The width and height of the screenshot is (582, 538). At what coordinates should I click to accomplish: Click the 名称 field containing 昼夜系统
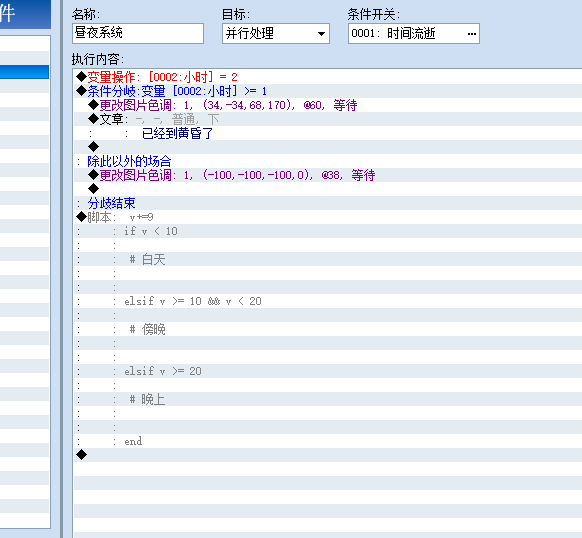pos(138,33)
